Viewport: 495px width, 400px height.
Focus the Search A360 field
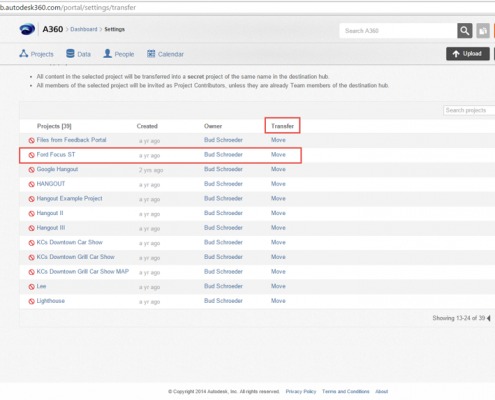(398, 31)
